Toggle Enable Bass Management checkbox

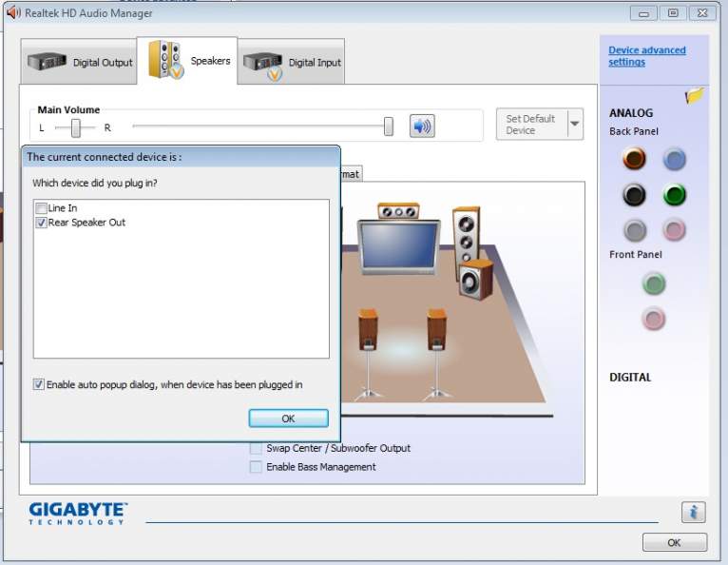coord(256,467)
